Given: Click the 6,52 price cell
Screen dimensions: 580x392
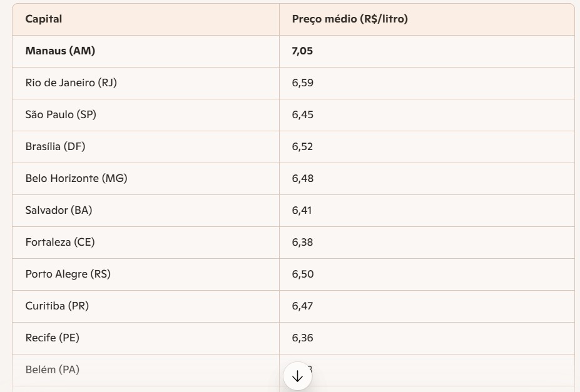Looking at the screenshot, I should 302,147.
